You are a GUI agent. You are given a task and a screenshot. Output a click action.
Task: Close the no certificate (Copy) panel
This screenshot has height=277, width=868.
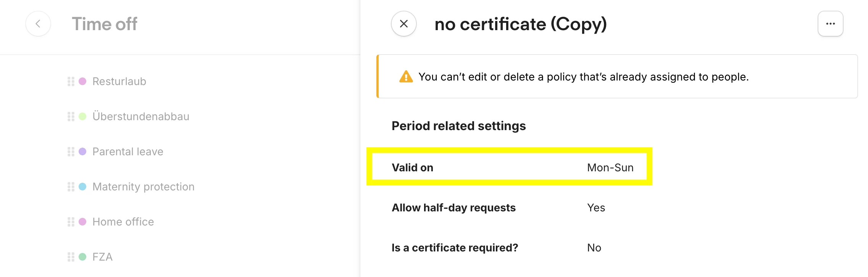click(403, 24)
